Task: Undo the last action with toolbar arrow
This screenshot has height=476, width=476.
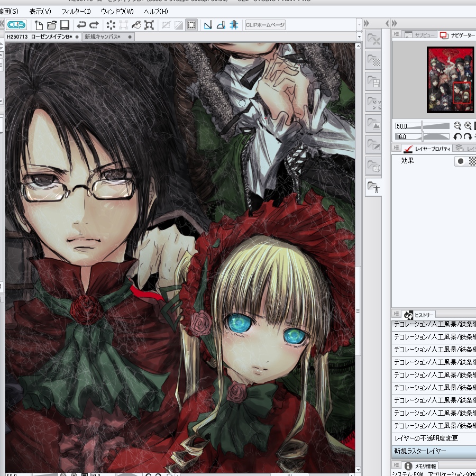Action: tap(81, 25)
